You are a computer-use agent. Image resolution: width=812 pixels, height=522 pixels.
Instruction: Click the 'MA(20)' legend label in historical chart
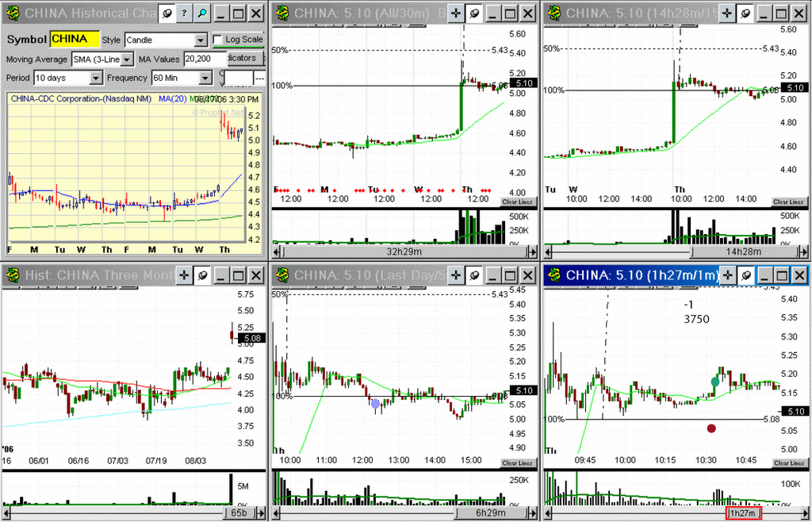pos(172,98)
